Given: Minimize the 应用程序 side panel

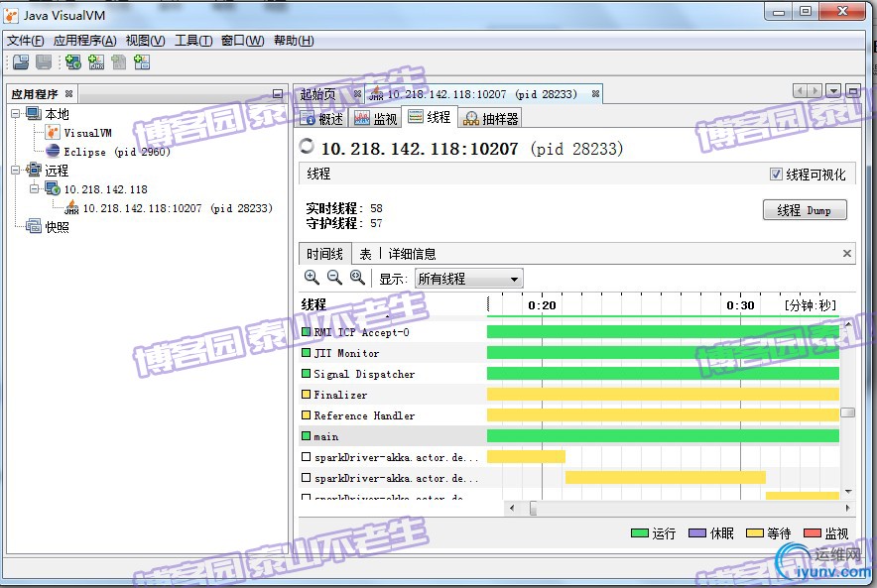Looking at the screenshot, I should tap(278, 94).
